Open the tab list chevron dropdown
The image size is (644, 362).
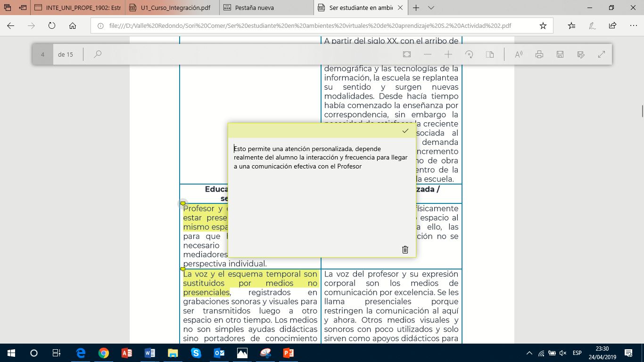coord(431,8)
